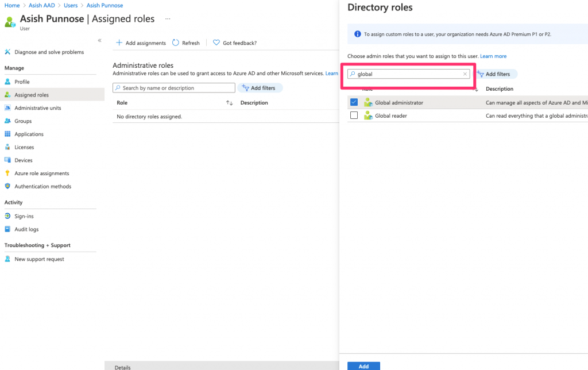Viewport: 588px width, 370px height.
Task: Click the Sign-ins sidebar label
Action: tap(24, 217)
